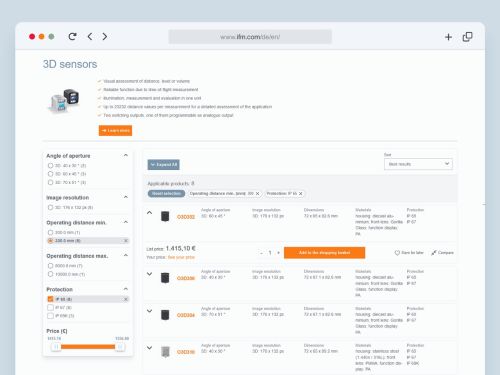Open a new tab with the plus icon
500x375 pixels.
pyautogui.click(x=448, y=37)
